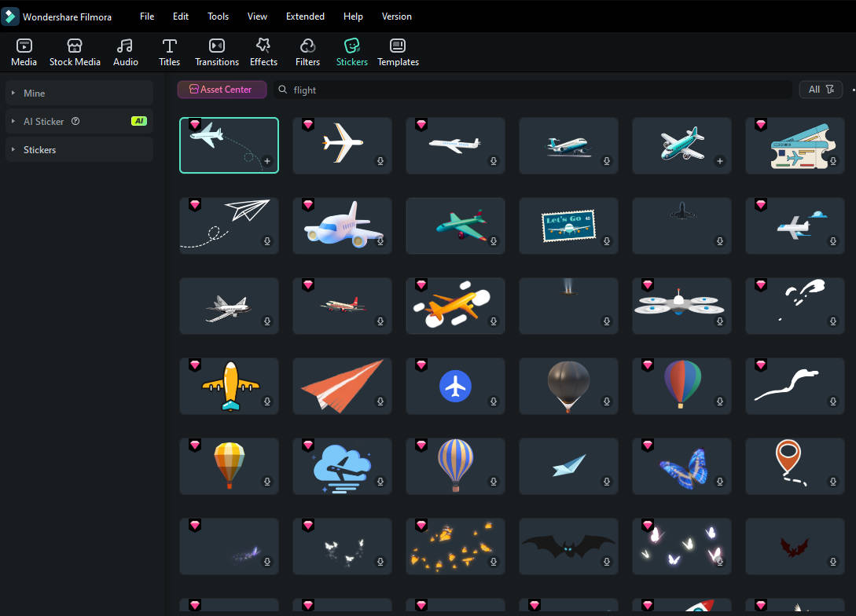Open the File menu
856x616 pixels.
tap(147, 16)
